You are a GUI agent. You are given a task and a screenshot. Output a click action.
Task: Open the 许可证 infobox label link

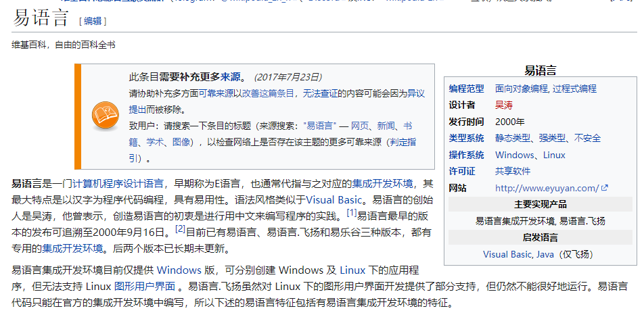[x=461, y=171]
